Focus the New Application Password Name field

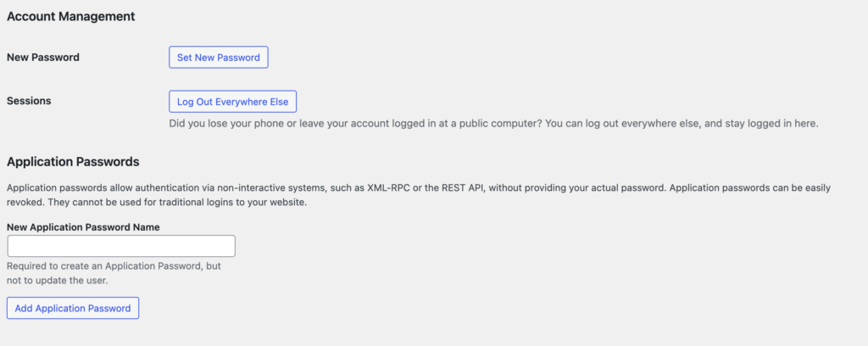121,246
